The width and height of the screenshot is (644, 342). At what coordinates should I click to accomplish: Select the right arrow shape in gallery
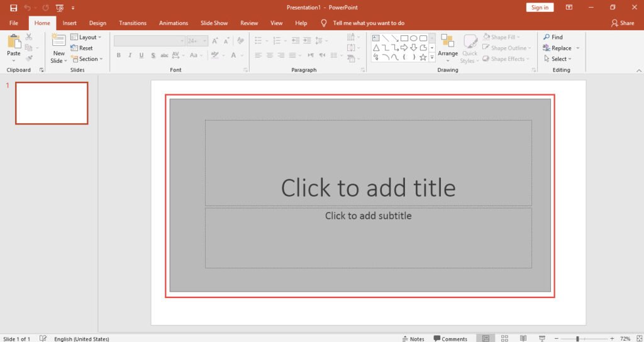(x=404, y=48)
